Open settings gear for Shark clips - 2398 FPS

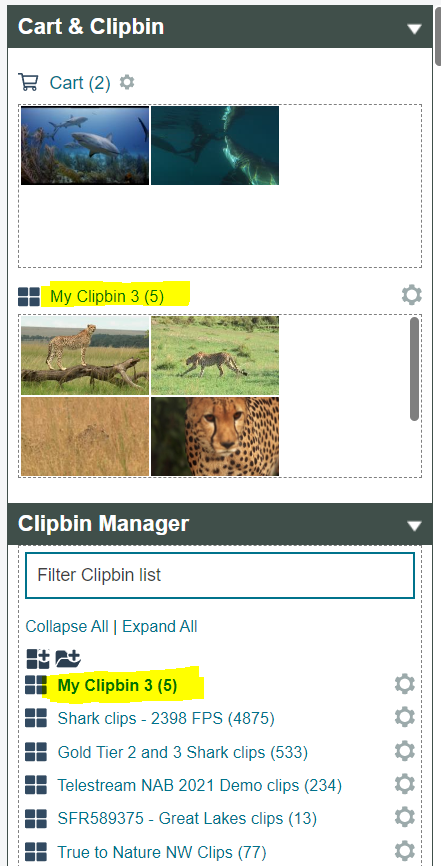coord(405,717)
